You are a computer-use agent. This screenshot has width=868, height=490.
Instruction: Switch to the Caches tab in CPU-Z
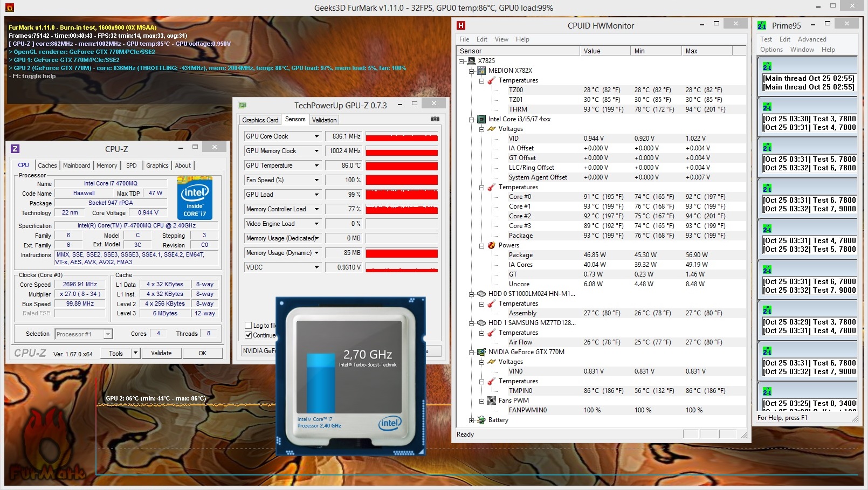coord(47,165)
